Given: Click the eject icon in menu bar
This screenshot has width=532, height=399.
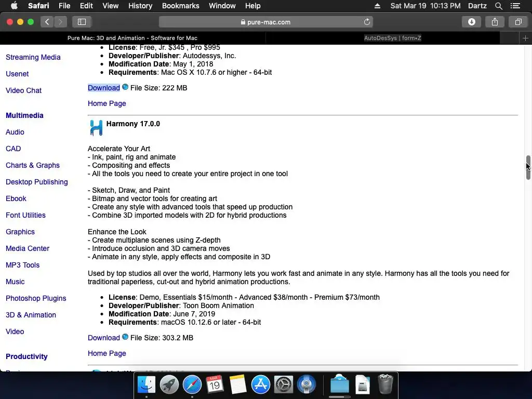Looking at the screenshot, I should click(x=377, y=6).
